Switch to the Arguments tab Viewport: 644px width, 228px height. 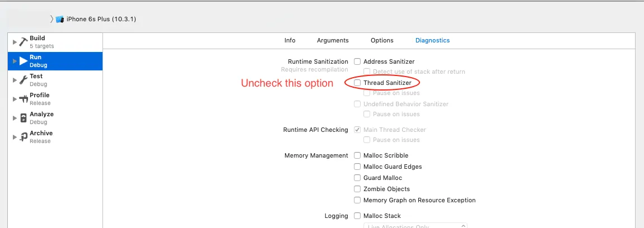click(333, 40)
